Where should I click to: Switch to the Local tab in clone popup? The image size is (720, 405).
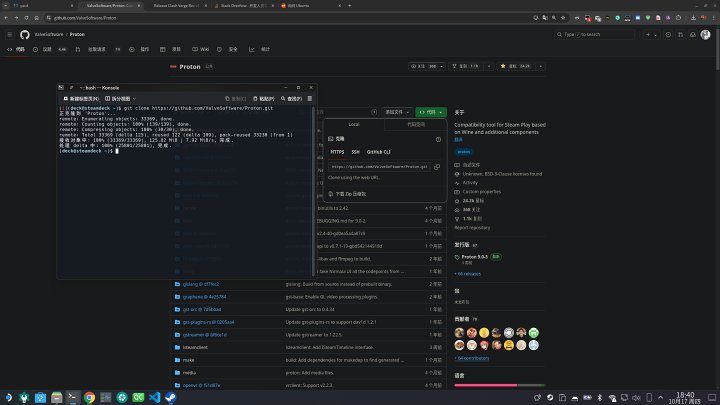click(354, 124)
